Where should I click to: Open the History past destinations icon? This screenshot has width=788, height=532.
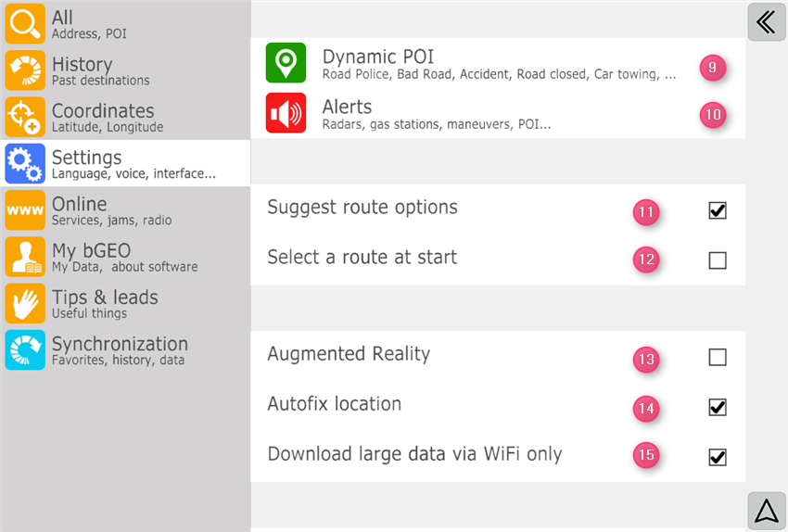tap(25, 70)
